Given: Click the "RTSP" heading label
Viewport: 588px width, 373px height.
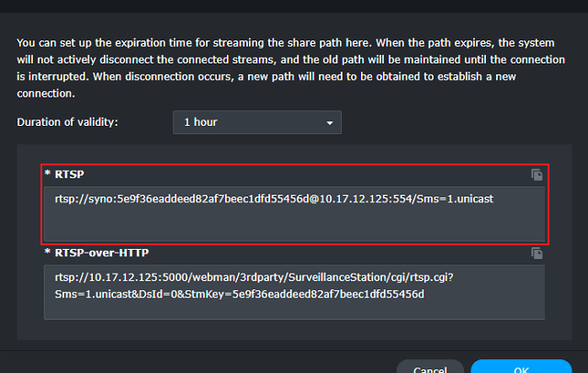Looking at the screenshot, I should click(70, 175).
